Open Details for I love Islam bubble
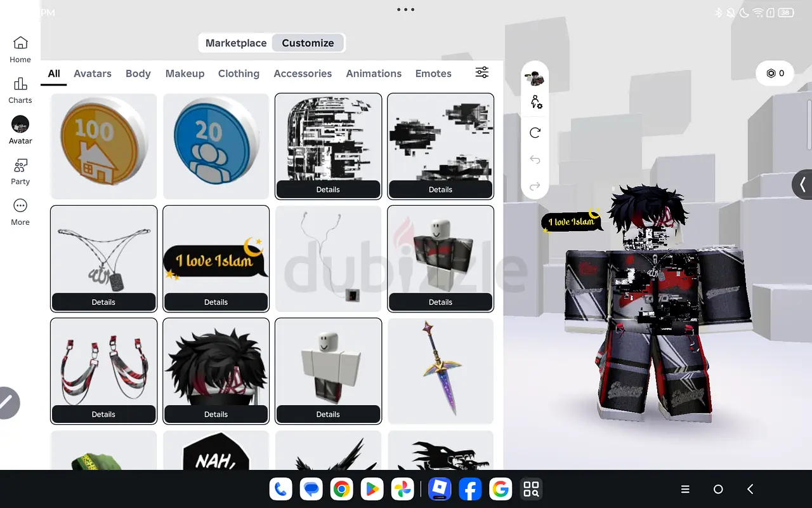Screen dimensions: 812x508 point(216,302)
